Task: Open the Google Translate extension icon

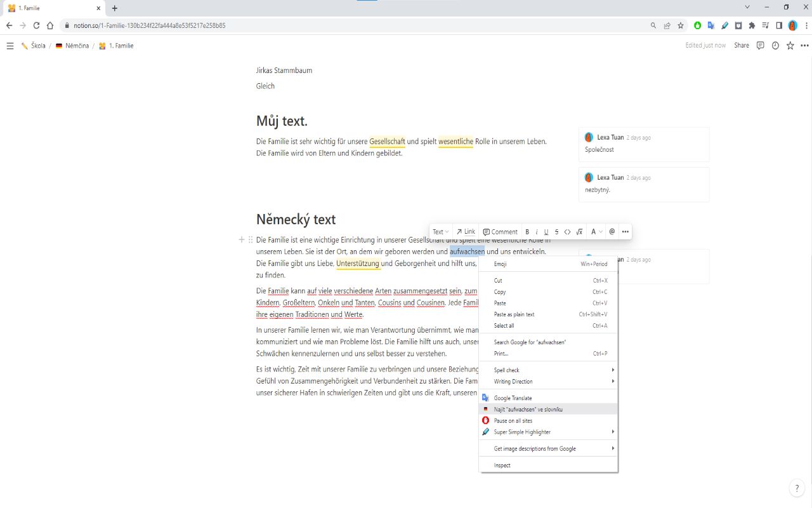Action: (x=711, y=25)
